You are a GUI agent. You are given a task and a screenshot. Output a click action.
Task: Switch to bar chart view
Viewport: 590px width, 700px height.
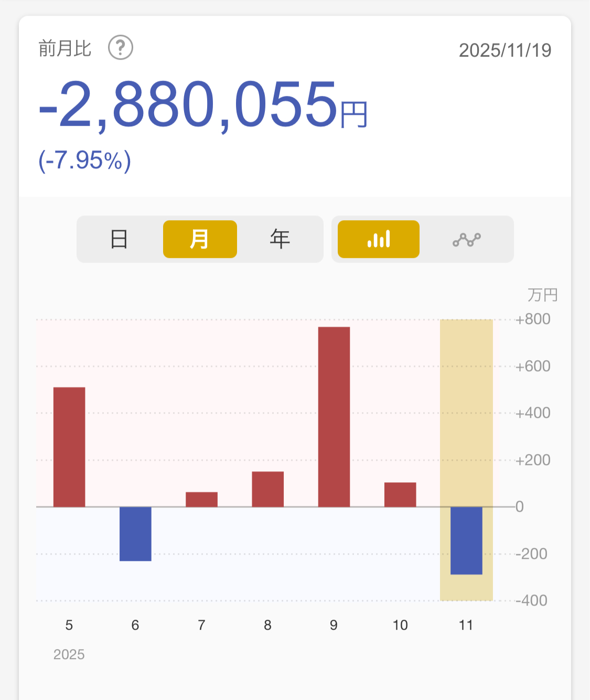[378, 239]
